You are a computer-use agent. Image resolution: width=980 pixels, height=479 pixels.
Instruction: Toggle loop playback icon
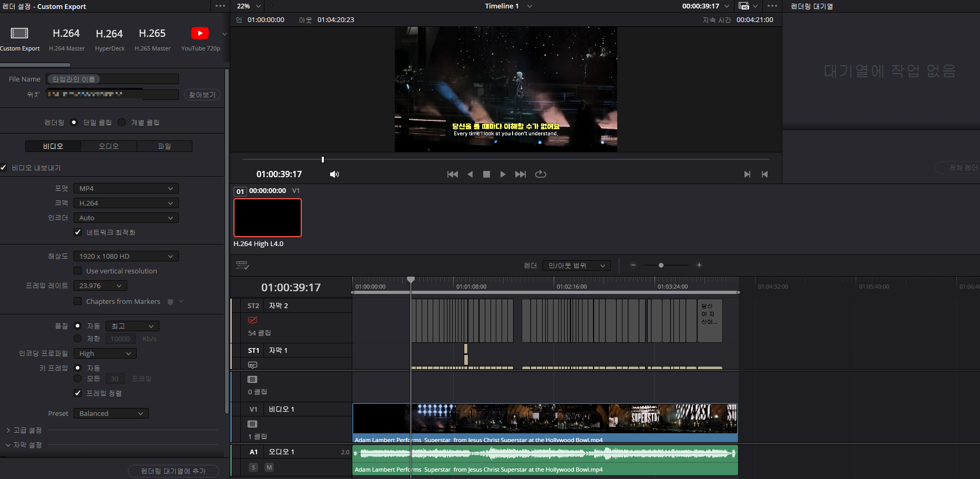coord(540,174)
